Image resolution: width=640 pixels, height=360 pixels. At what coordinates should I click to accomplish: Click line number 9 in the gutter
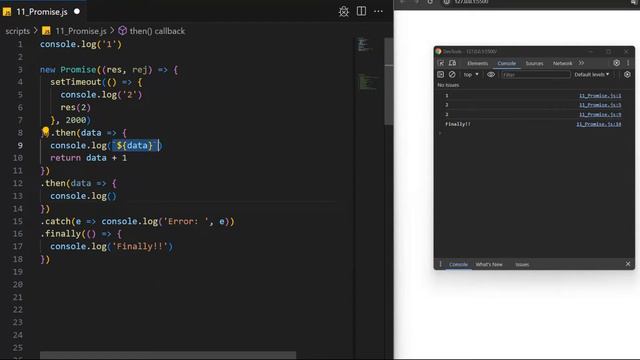[x=20, y=145]
